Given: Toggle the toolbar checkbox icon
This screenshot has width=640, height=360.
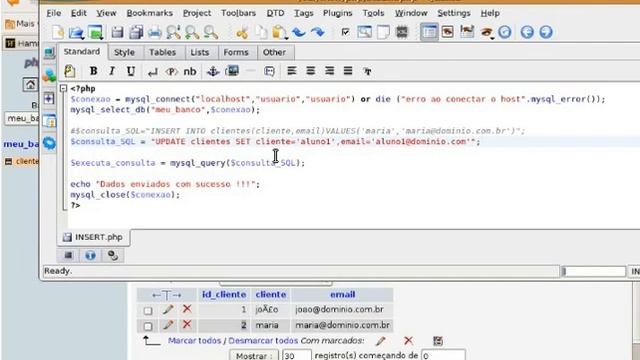Looking at the screenshot, I should point(345,32).
